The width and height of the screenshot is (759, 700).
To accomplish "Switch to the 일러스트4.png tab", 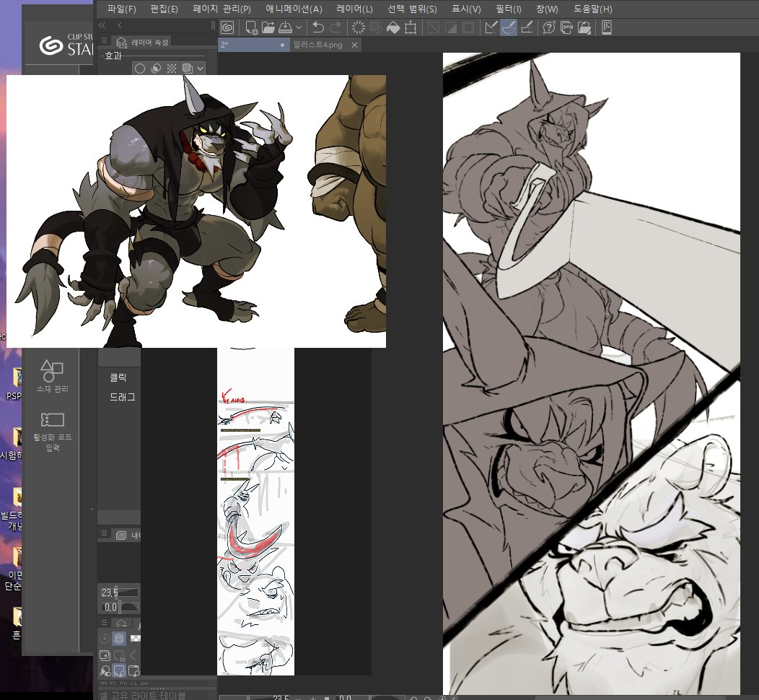I will pyautogui.click(x=317, y=45).
